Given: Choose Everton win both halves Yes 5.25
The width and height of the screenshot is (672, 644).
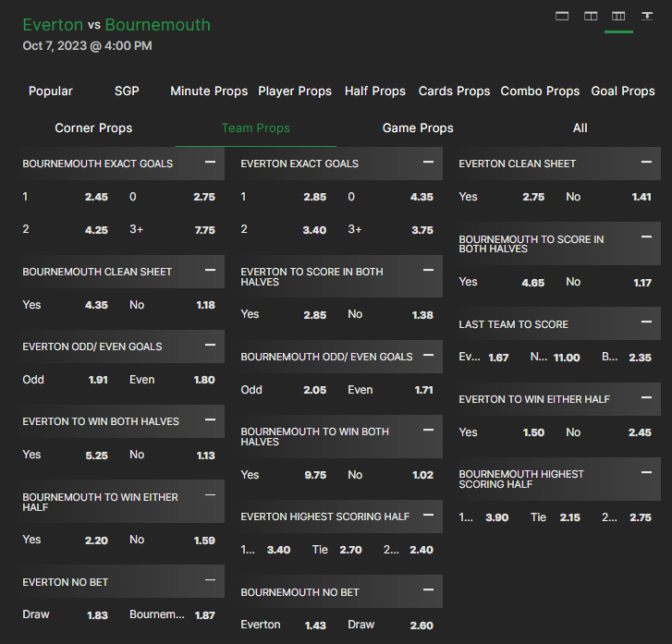Looking at the screenshot, I should pos(65,455).
